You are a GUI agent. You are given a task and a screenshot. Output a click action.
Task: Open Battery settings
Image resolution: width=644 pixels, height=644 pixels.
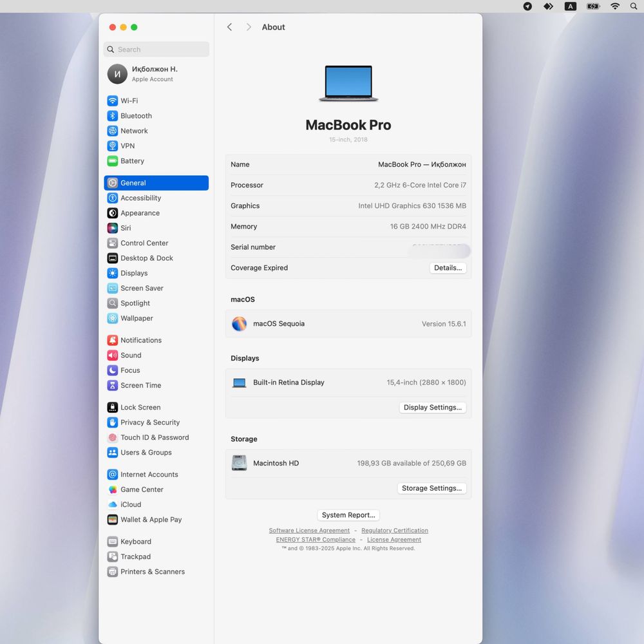156,161
